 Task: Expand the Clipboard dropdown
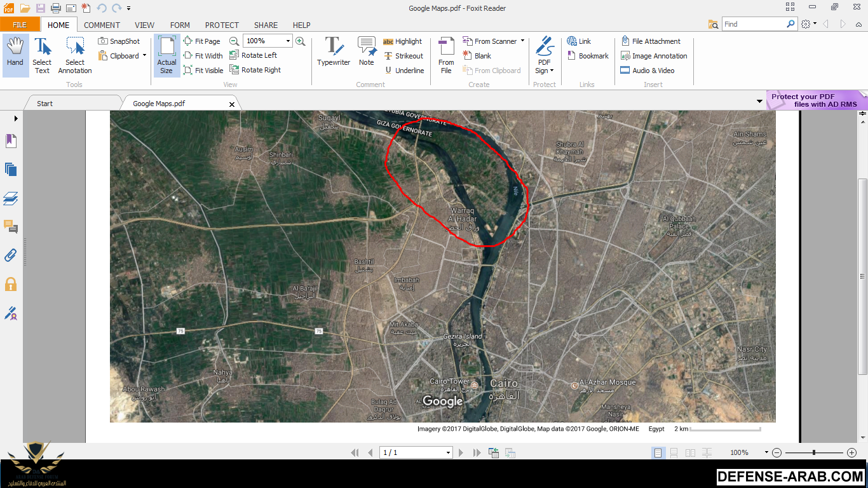click(x=144, y=56)
